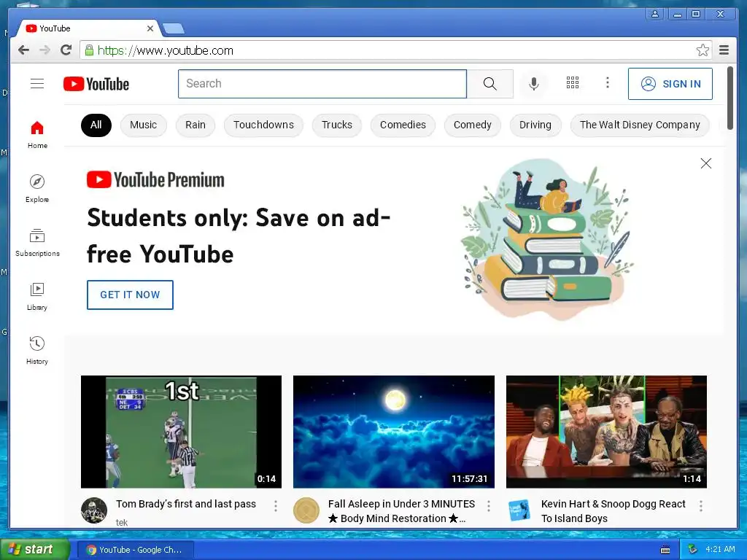
Task: Click the search magnifier button
Action: coord(489,84)
